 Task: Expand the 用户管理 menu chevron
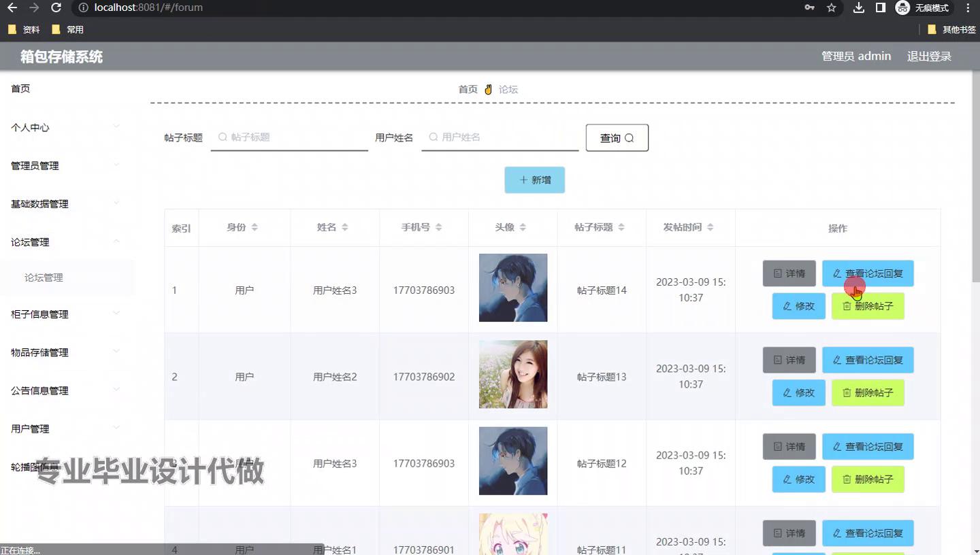116,427
